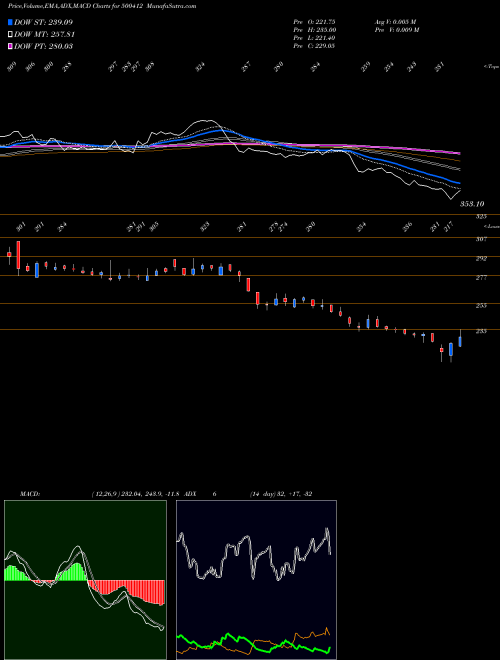Click the blue DOW ST legend swatch
The height and width of the screenshot is (660, 500).
point(10,22)
